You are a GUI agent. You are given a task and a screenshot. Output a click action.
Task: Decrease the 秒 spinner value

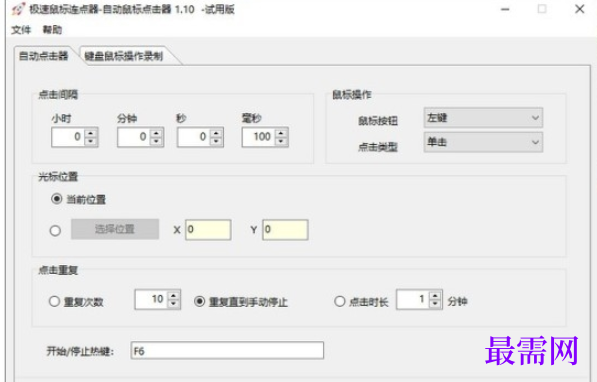(216, 141)
